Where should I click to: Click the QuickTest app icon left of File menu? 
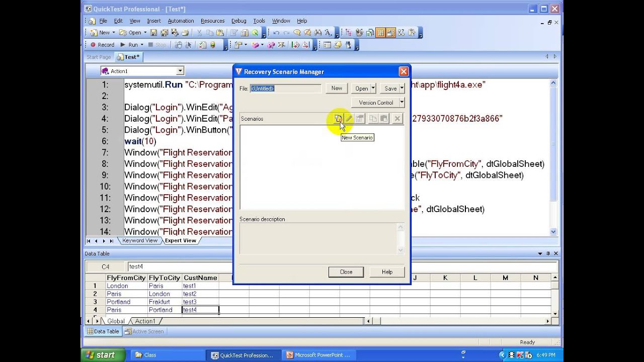pyautogui.click(x=92, y=21)
